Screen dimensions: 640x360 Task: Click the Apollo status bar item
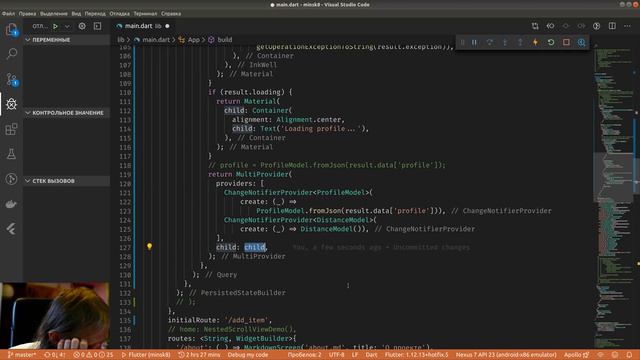576,355
